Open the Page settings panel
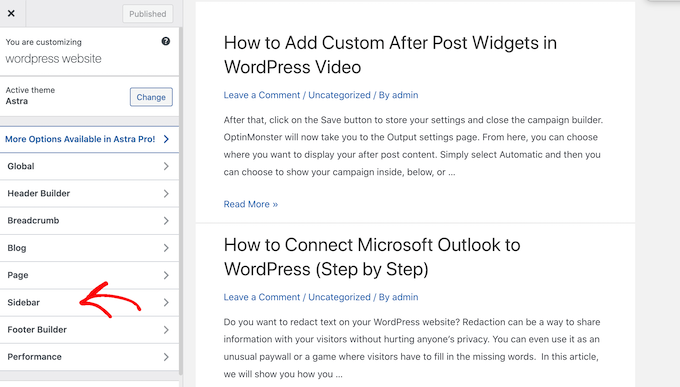This screenshot has width=680, height=387. click(x=89, y=275)
